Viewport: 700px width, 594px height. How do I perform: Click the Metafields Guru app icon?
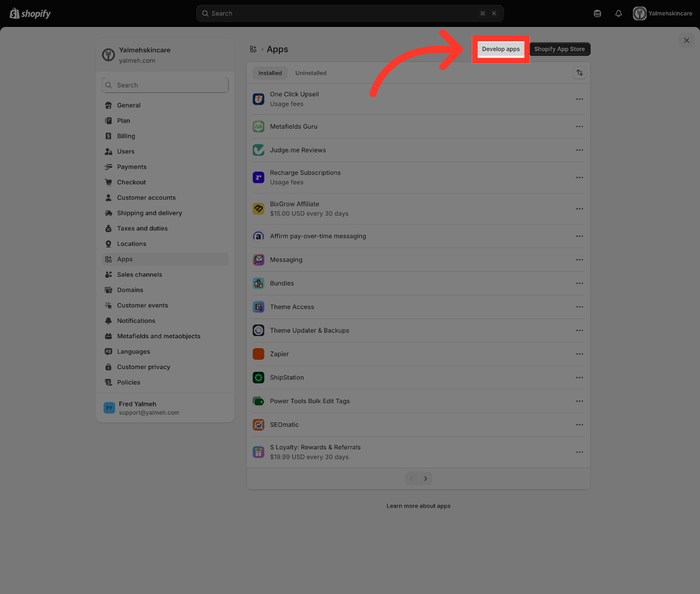point(258,127)
